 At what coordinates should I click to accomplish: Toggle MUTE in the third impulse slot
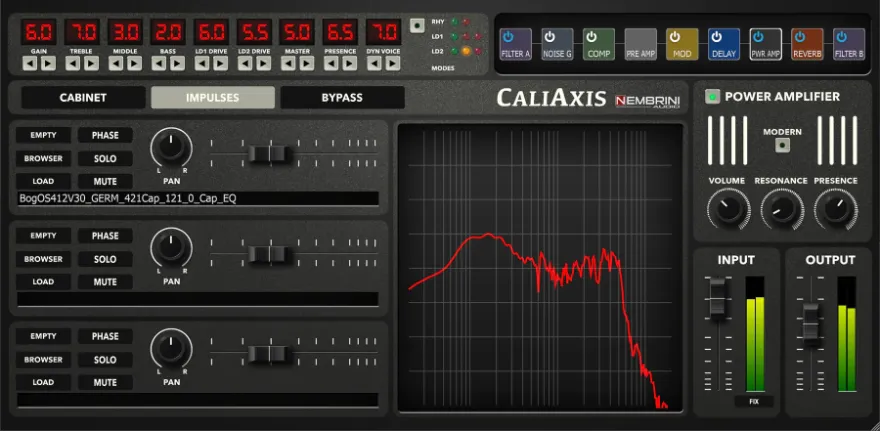(x=105, y=382)
